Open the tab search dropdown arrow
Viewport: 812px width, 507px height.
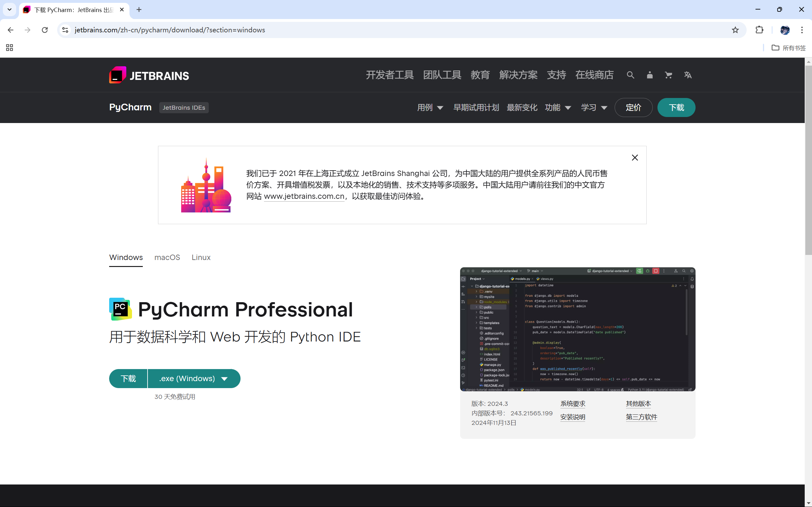click(x=10, y=10)
